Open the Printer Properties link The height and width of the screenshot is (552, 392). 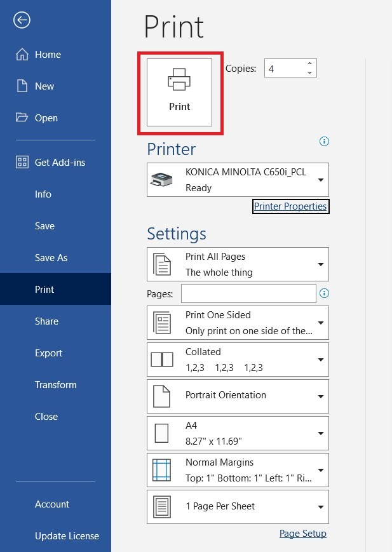pyautogui.click(x=290, y=206)
